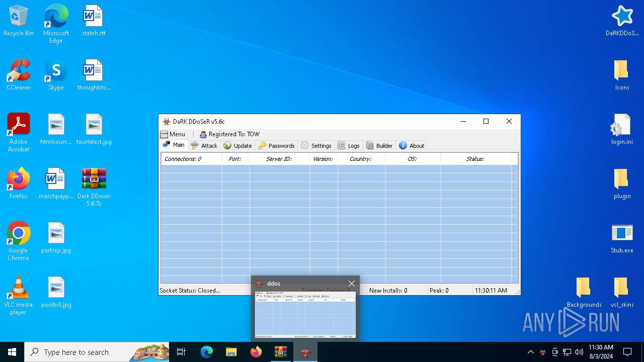The image size is (644, 362).
Task: Select poolbill.jpg file icon
Action: (x=56, y=293)
